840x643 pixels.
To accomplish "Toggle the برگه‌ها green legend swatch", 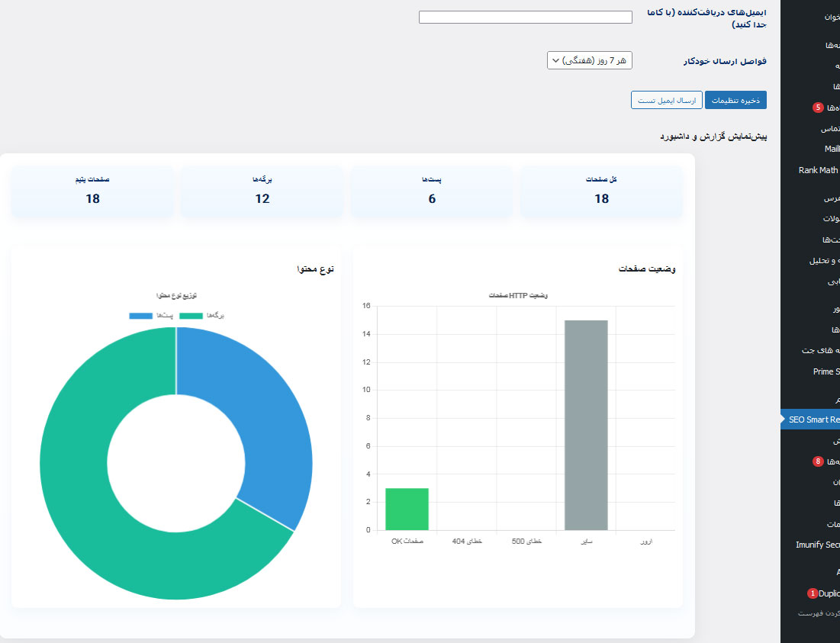I will [x=191, y=316].
